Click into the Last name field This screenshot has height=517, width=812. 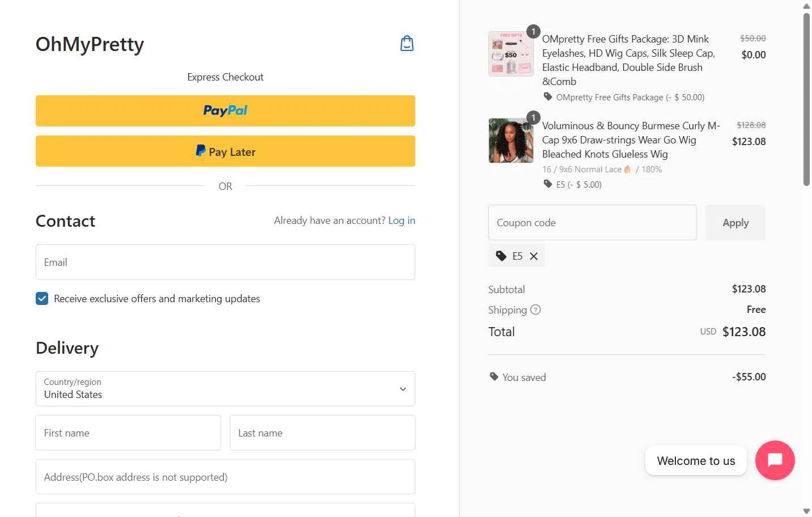tap(322, 433)
